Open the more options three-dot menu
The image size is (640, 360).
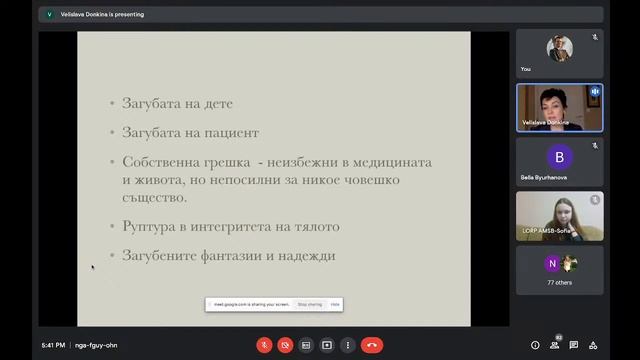click(348, 345)
